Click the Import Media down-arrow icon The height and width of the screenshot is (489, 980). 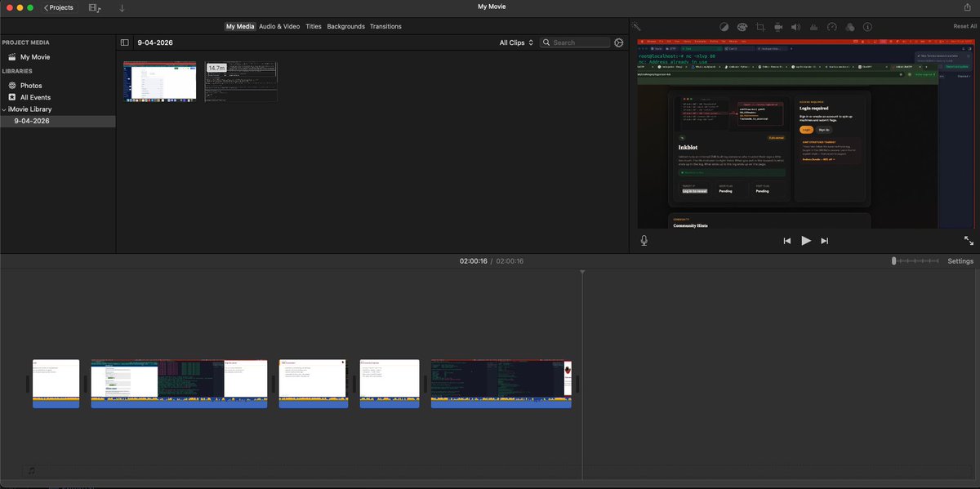122,7
